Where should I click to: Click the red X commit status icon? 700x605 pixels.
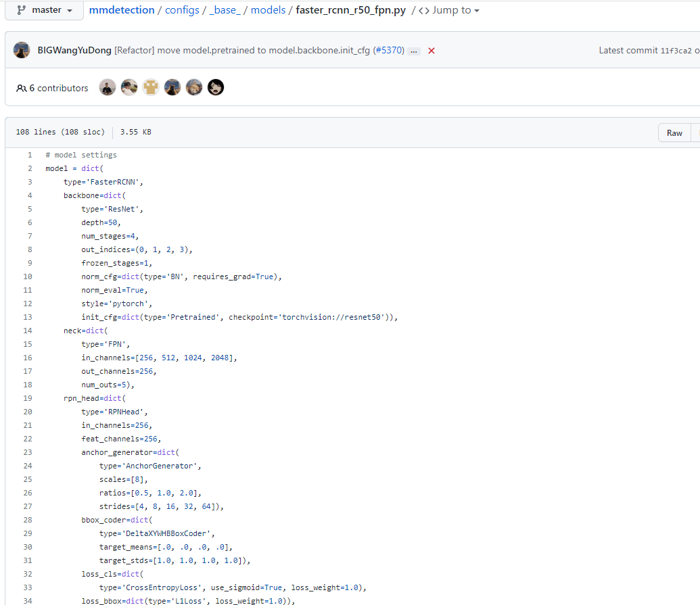click(x=431, y=50)
